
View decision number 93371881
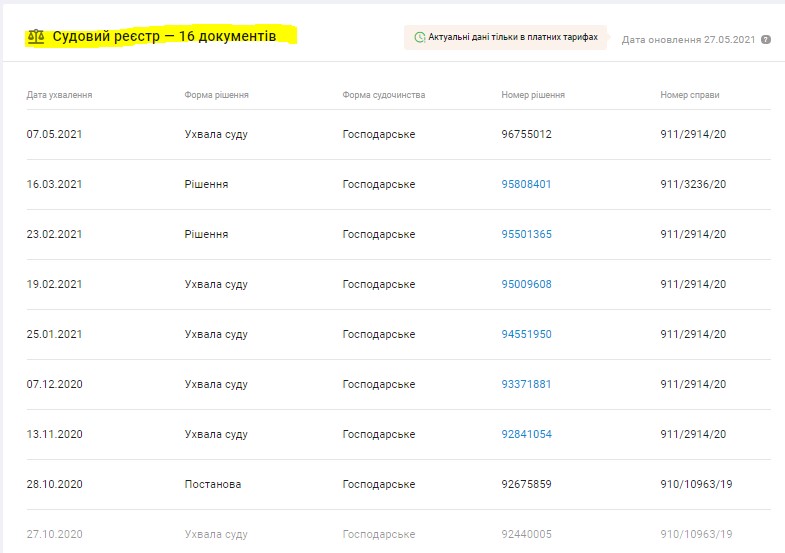pos(526,384)
